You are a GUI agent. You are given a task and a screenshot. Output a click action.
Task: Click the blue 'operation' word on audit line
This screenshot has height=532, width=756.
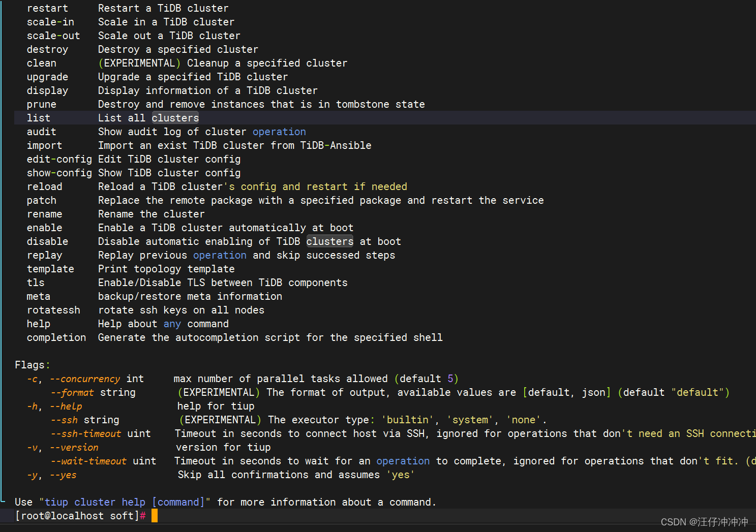pos(279,132)
